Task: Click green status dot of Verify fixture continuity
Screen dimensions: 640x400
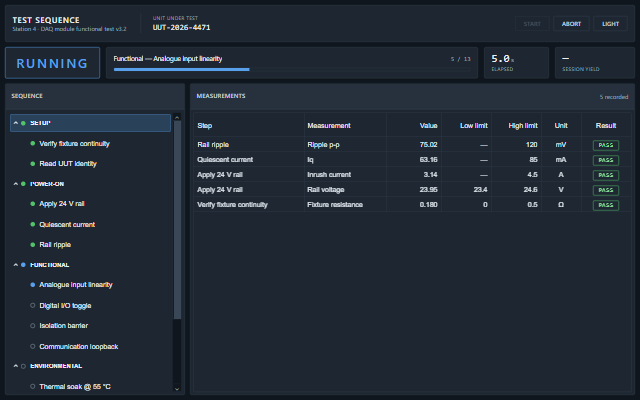Action: [33, 143]
